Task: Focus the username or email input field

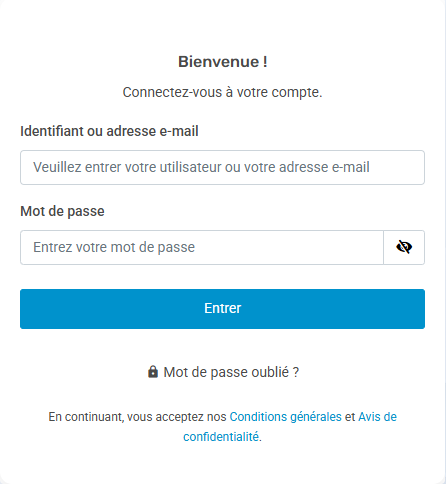Action: 222,167
